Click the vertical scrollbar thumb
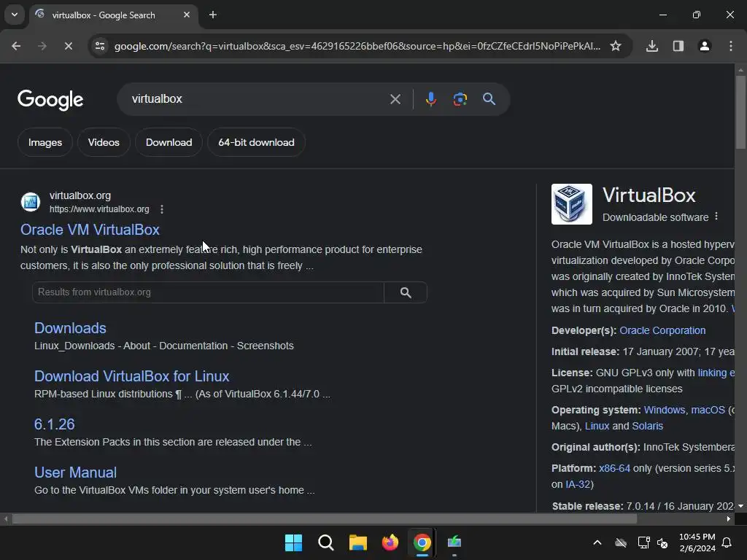The width and height of the screenshot is (747, 560). [x=740, y=113]
